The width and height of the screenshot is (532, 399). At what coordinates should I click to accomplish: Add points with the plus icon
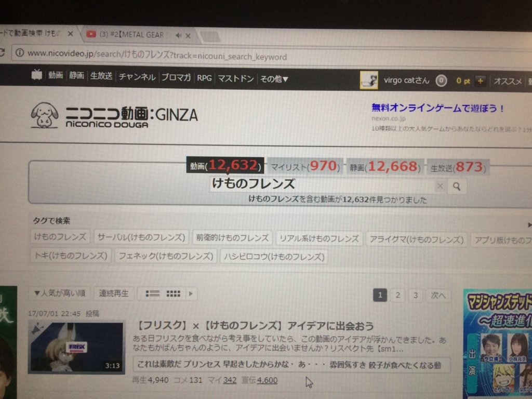click(480, 81)
